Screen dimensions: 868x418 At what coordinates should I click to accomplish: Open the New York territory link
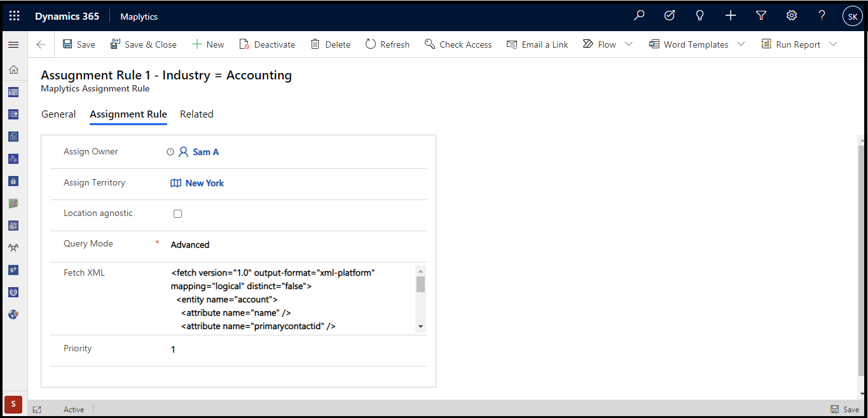[x=204, y=183]
